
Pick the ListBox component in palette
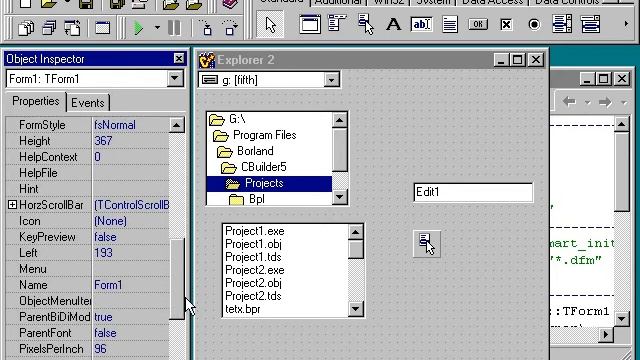point(562,24)
